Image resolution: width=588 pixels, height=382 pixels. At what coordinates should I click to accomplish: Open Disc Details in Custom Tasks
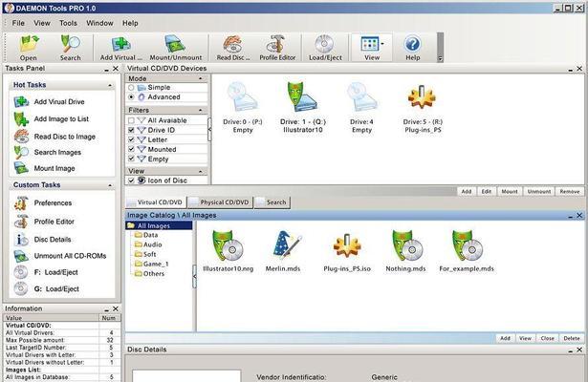[42, 240]
